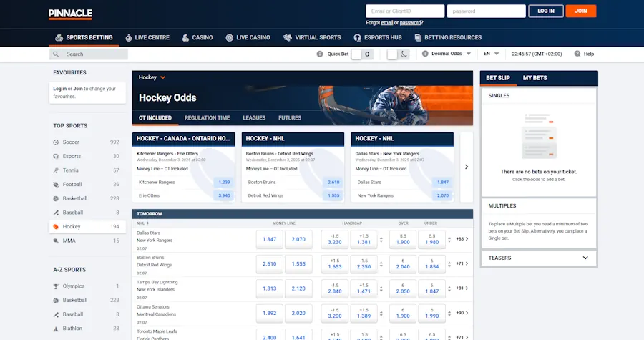Click Erie Otters 3.940 odds
Image resolution: width=644 pixels, height=340 pixels.
[224, 196]
